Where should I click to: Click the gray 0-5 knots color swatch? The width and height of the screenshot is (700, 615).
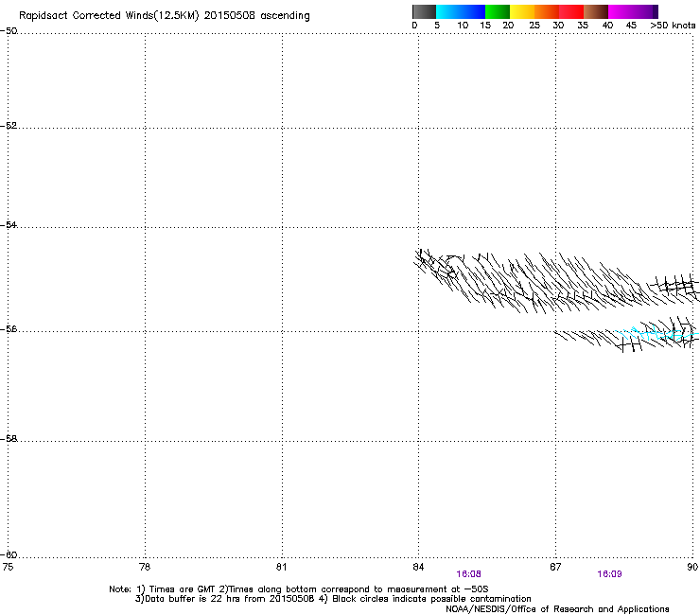(424, 11)
